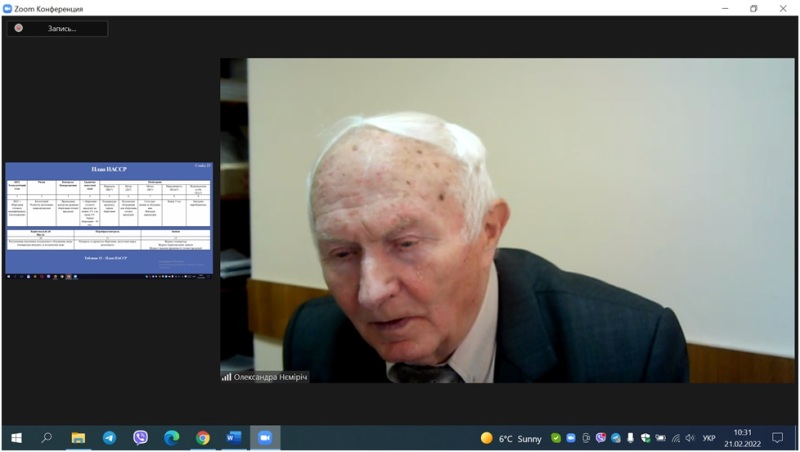The image size is (800, 452).
Task: Click the green checkmark tray icon
Action: [556, 438]
